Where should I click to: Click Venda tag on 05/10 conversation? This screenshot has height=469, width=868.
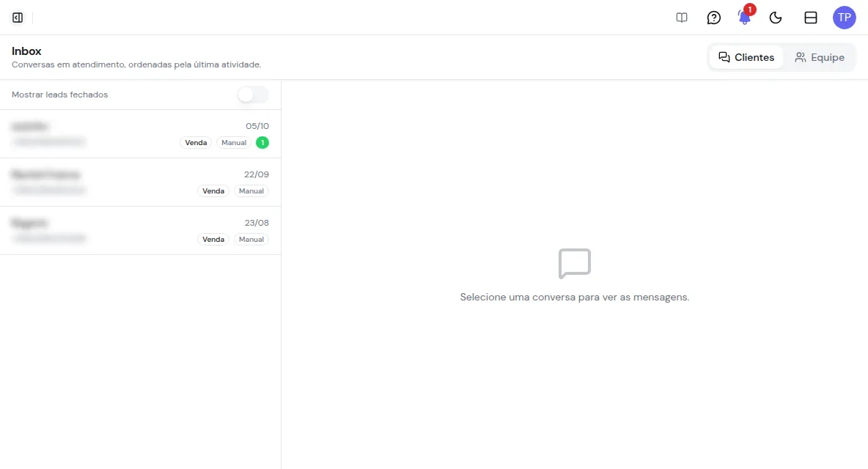click(196, 143)
